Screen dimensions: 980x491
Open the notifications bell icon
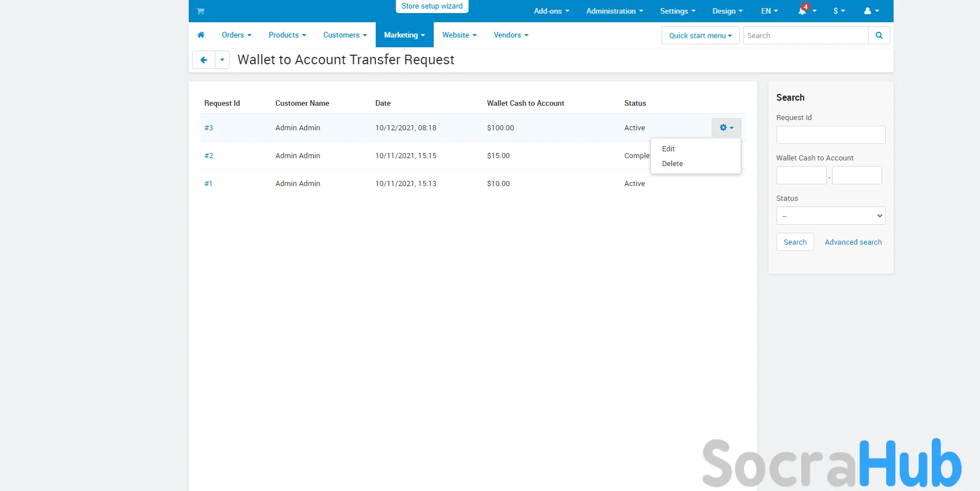[x=802, y=11]
